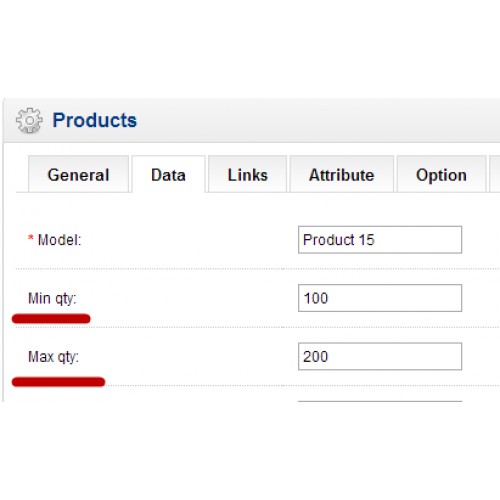500x500 pixels.
Task: Go to the Attribute tab
Action: 342,174
